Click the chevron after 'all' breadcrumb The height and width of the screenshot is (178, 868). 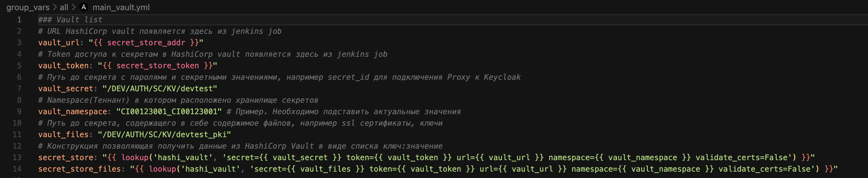pyautogui.click(x=73, y=7)
